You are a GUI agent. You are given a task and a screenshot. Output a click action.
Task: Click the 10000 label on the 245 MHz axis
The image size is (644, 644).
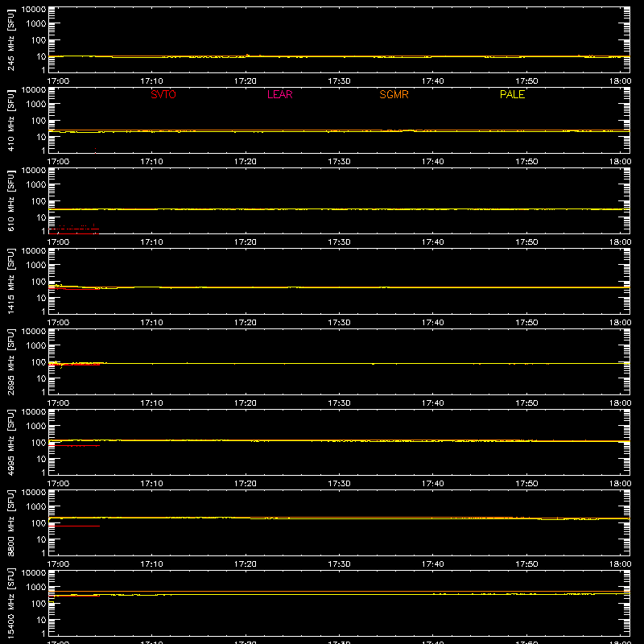pos(34,10)
